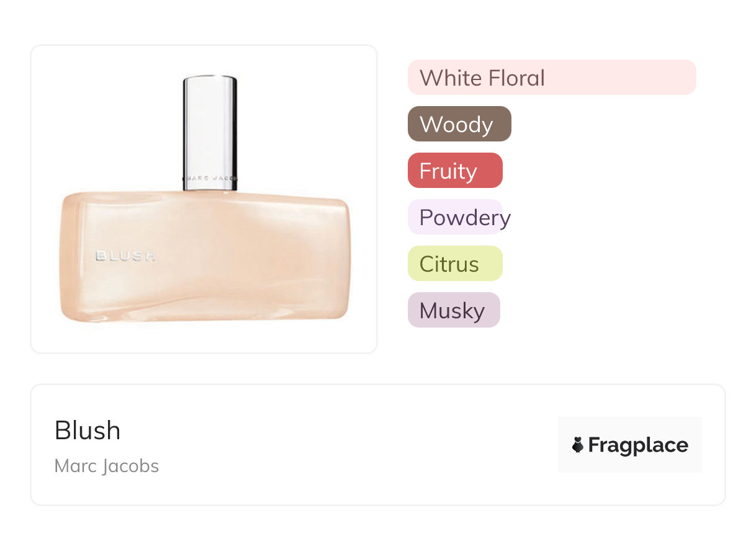756x536 pixels.
Task: Click the mauve Musky color bar
Action: 454,310
